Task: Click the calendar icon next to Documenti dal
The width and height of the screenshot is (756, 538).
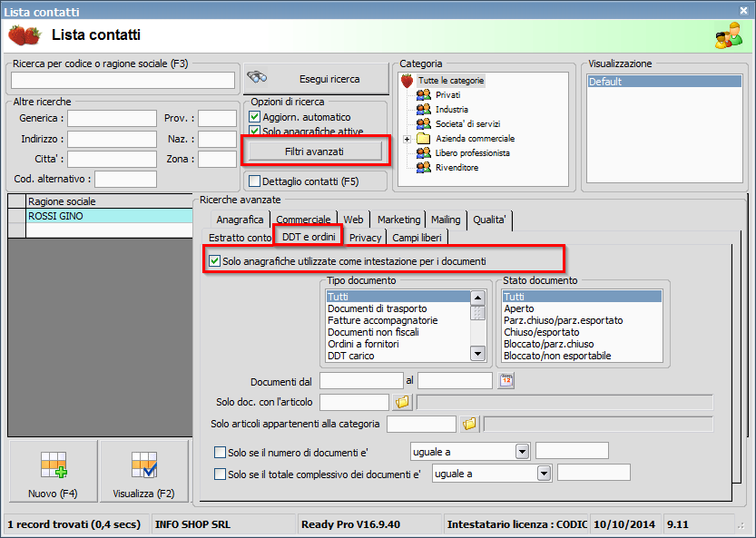Action: pyautogui.click(x=506, y=380)
